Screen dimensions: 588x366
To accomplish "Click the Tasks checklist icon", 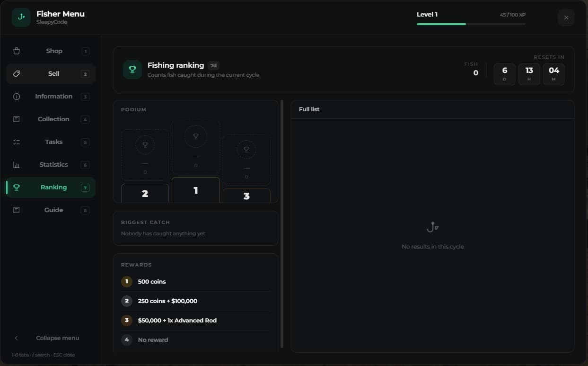I will [x=17, y=142].
